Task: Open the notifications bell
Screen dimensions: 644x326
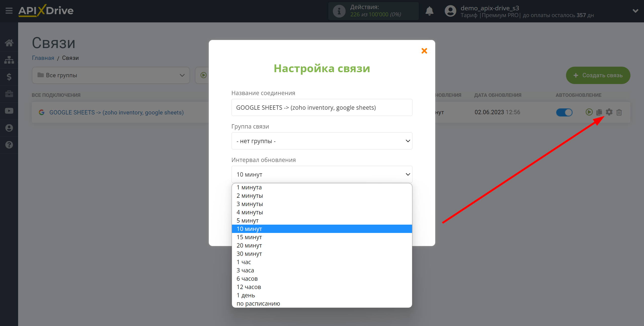Action: (x=429, y=11)
